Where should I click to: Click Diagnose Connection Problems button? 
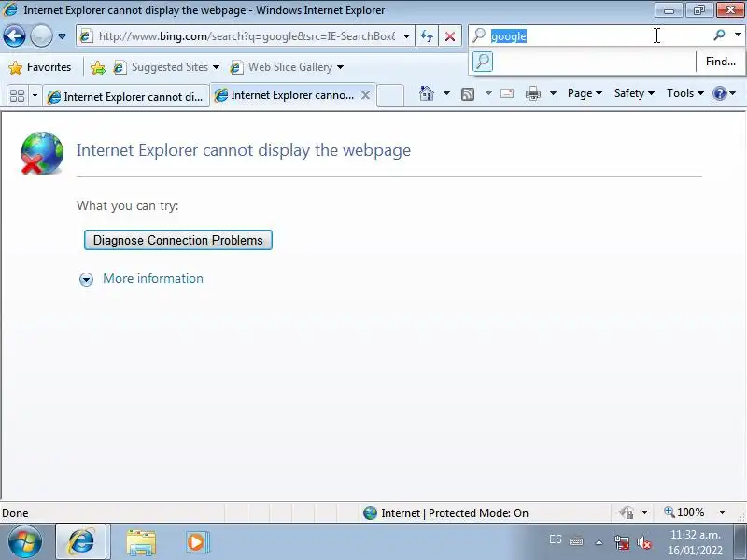(x=178, y=240)
